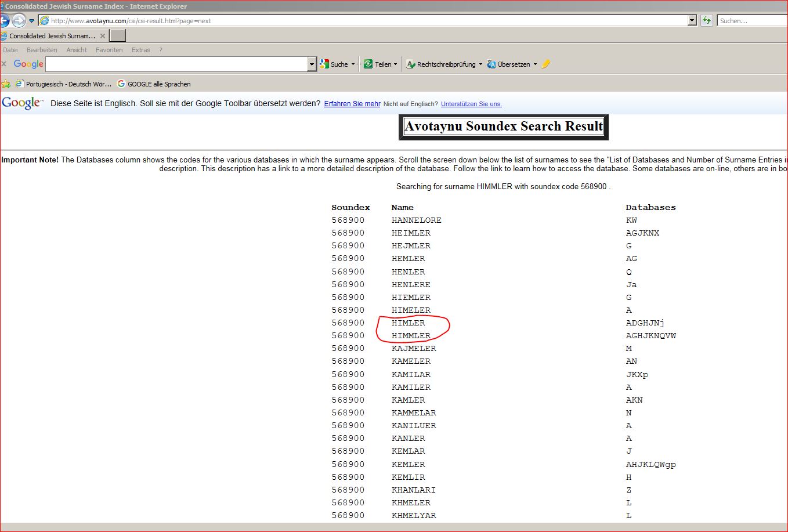Go forward with the Forward arrow button
The width and height of the screenshot is (788, 532).
[19, 20]
